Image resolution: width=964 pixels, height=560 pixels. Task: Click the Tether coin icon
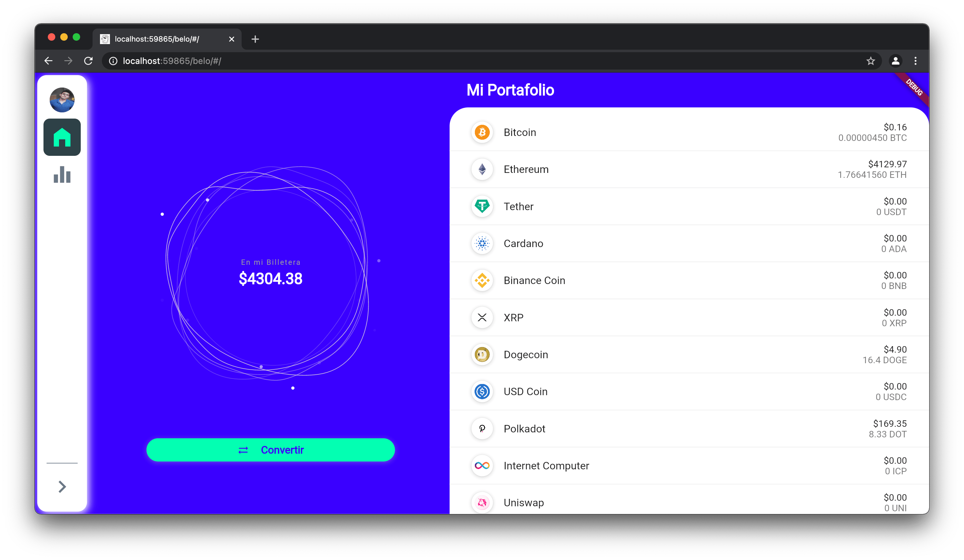click(x=482, y=206)
